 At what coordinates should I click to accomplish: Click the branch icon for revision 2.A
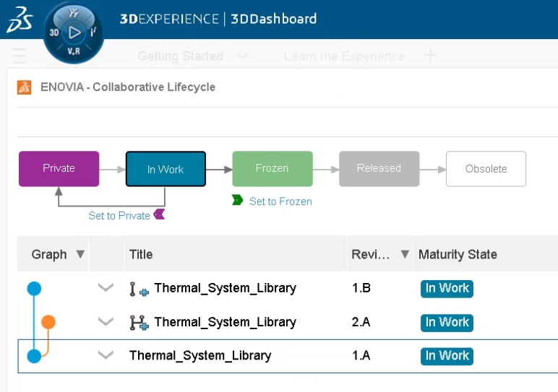(139, 323)
